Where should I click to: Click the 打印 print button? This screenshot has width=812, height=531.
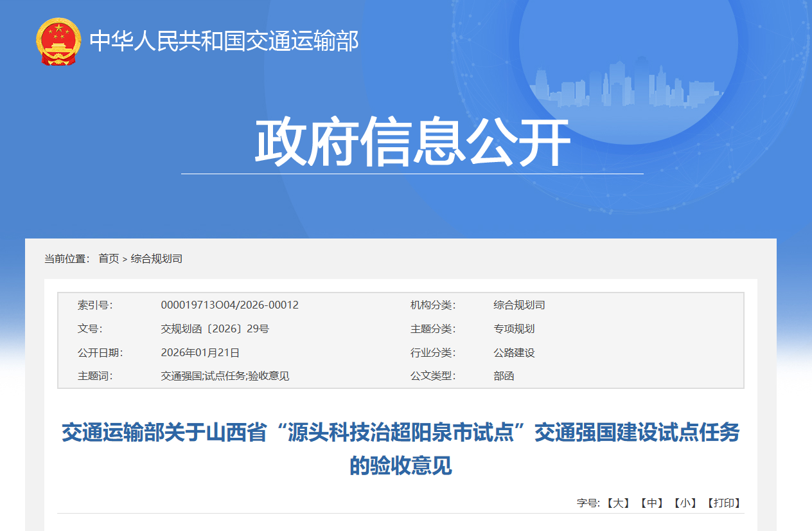click(x=723, y=503)
